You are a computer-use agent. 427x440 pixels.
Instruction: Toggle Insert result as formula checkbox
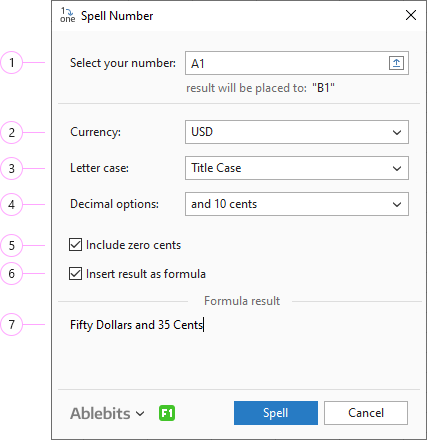point(75,274)
